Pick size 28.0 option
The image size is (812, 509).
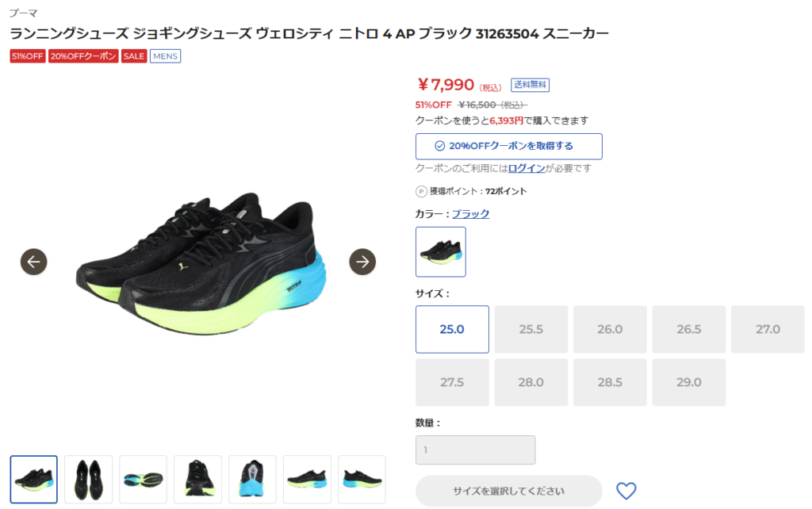click(x=530, y=382)
